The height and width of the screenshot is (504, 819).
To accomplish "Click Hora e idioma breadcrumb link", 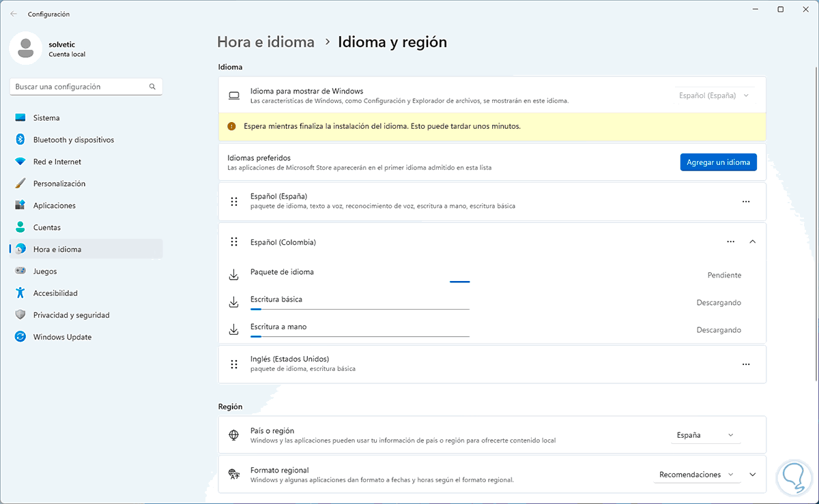I will pyautogui.click(x=265, y=42).
